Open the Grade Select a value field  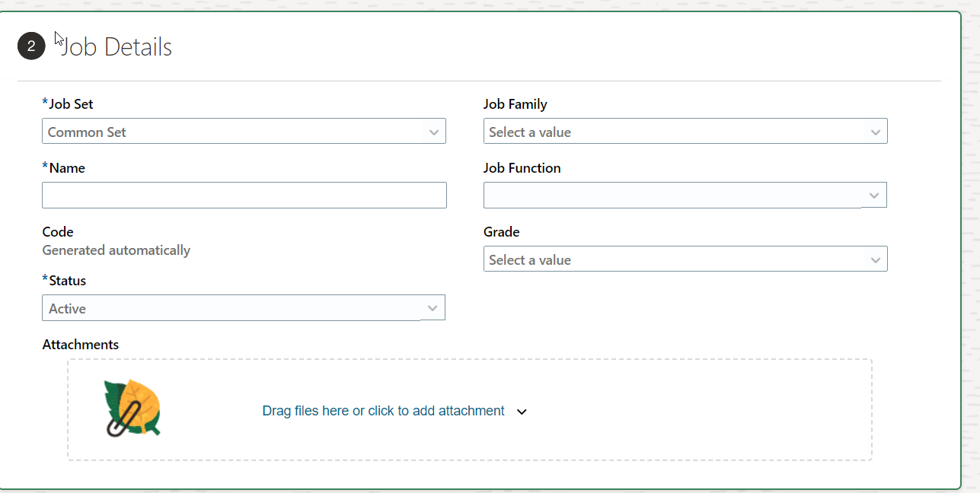tap(685, 259)
